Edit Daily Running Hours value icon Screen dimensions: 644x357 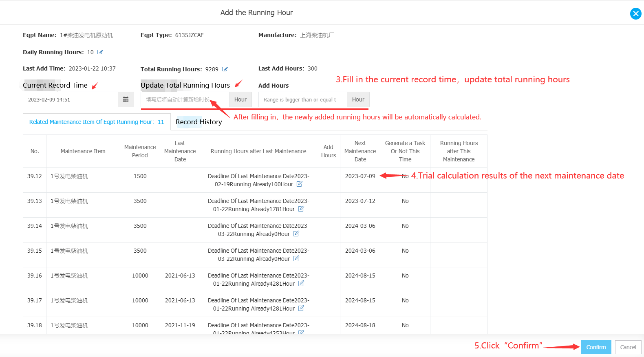pos(100,52)
